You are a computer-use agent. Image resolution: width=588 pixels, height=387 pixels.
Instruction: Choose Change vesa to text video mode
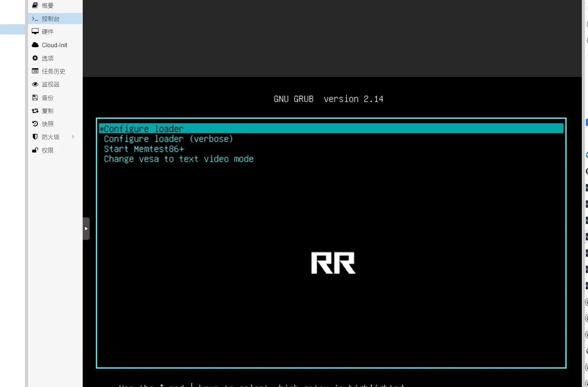click(x=179, y=159)
